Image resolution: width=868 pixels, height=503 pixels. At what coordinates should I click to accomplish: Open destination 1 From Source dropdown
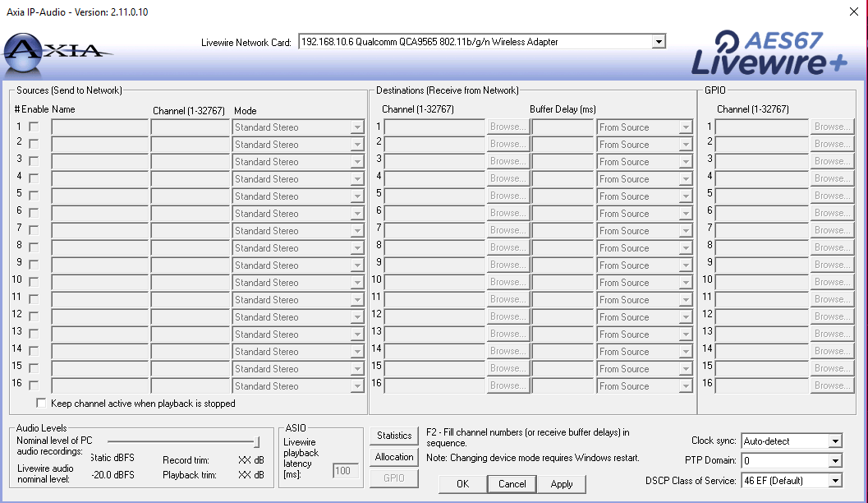[x=686, y=127]
